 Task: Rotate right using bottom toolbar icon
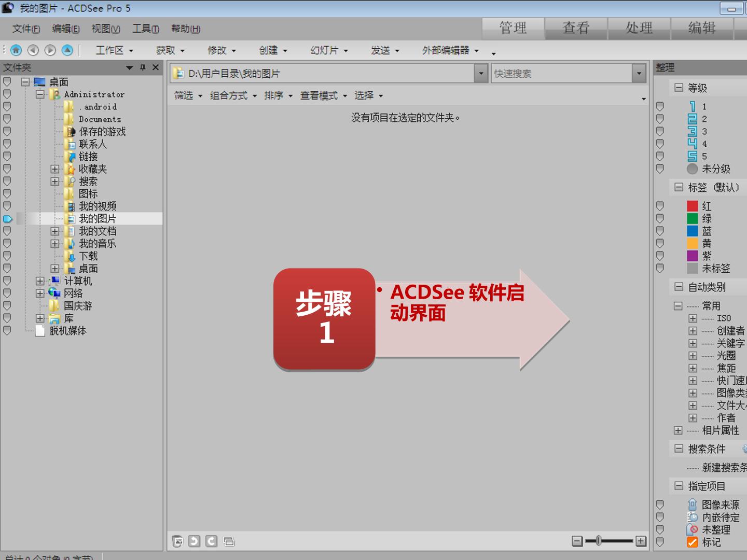[x=211, y=541]
